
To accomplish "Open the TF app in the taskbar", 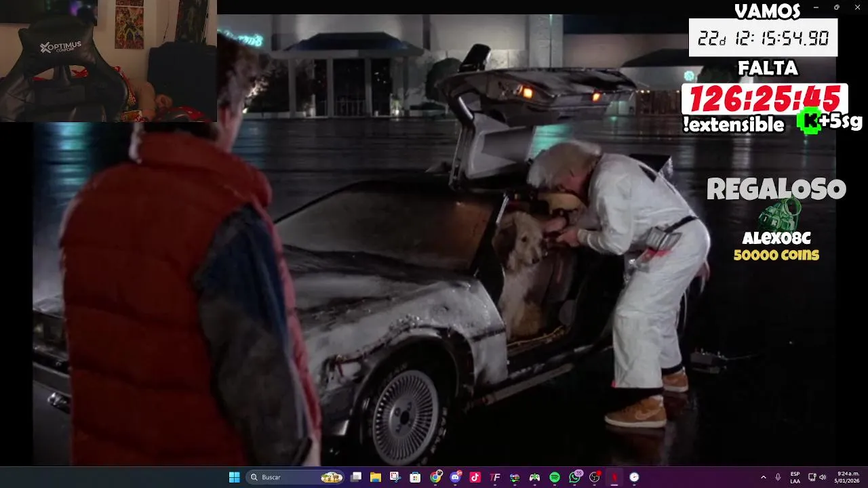I will coord(495,477).
